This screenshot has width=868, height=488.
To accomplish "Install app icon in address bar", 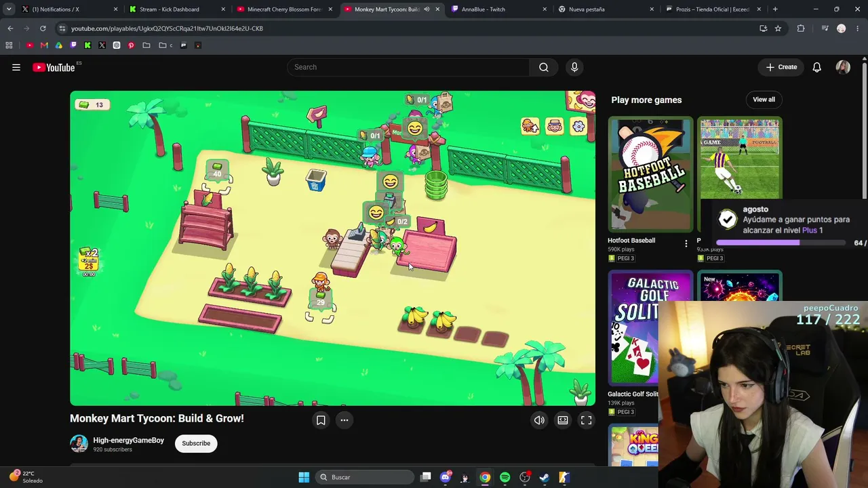I will click(764, 28).
